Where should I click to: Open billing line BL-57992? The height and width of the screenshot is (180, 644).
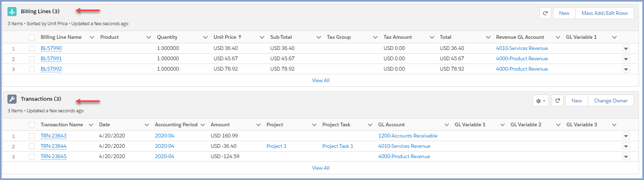tap(51, 69)
